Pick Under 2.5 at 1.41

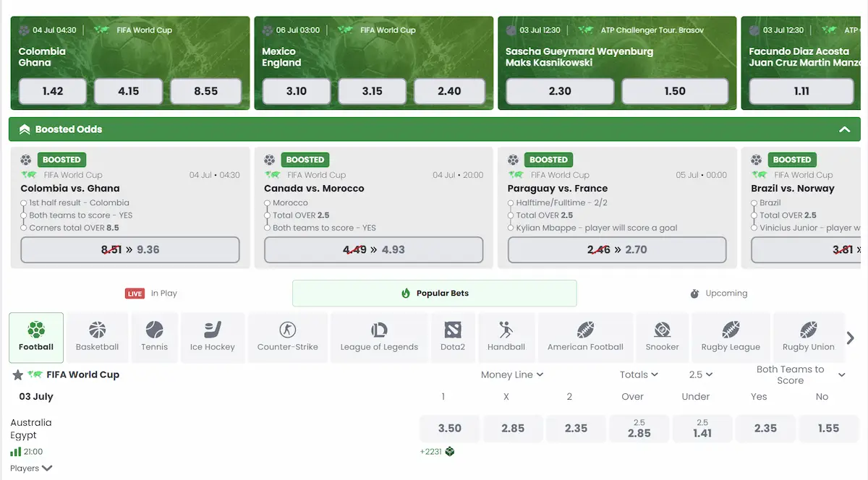[702, 428]
